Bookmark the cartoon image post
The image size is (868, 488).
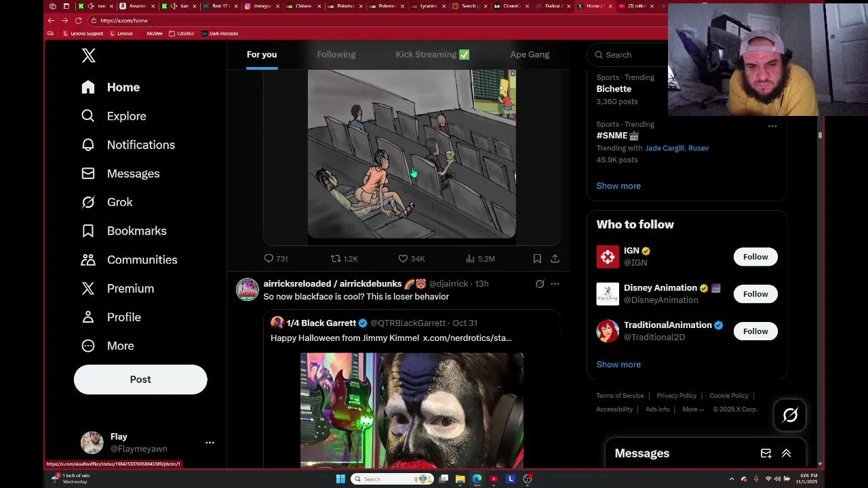click(537, 259)
